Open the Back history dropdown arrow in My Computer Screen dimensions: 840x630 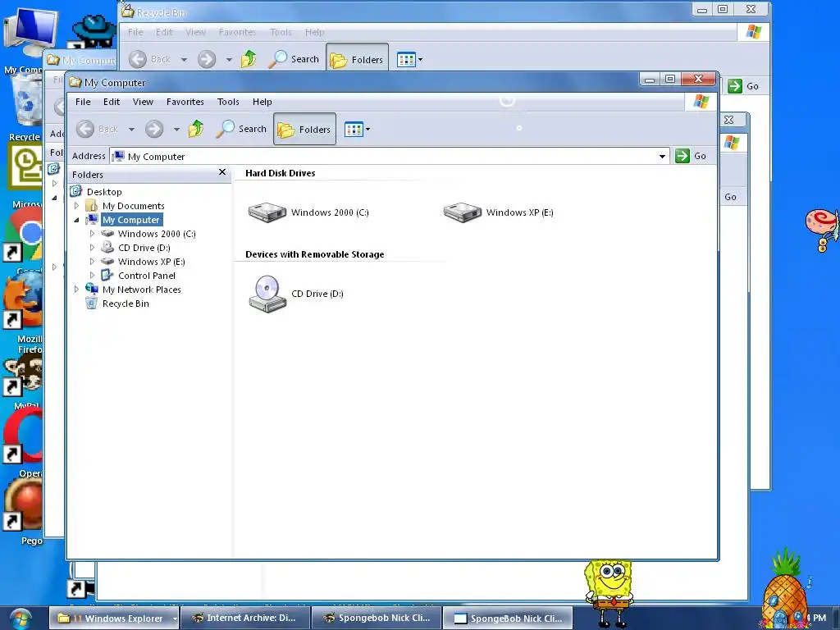[x=131, y=129]
